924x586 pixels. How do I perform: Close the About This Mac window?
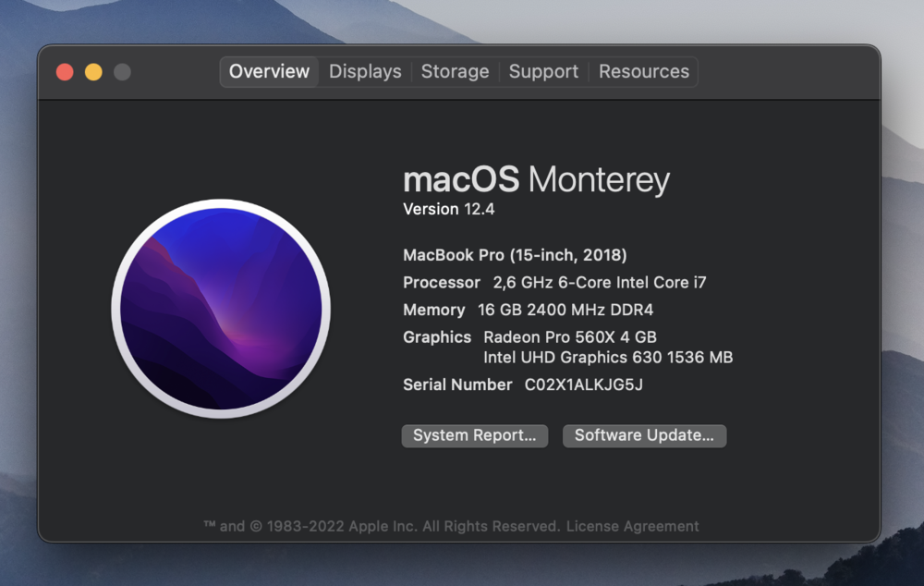click(x=65, y=72)
